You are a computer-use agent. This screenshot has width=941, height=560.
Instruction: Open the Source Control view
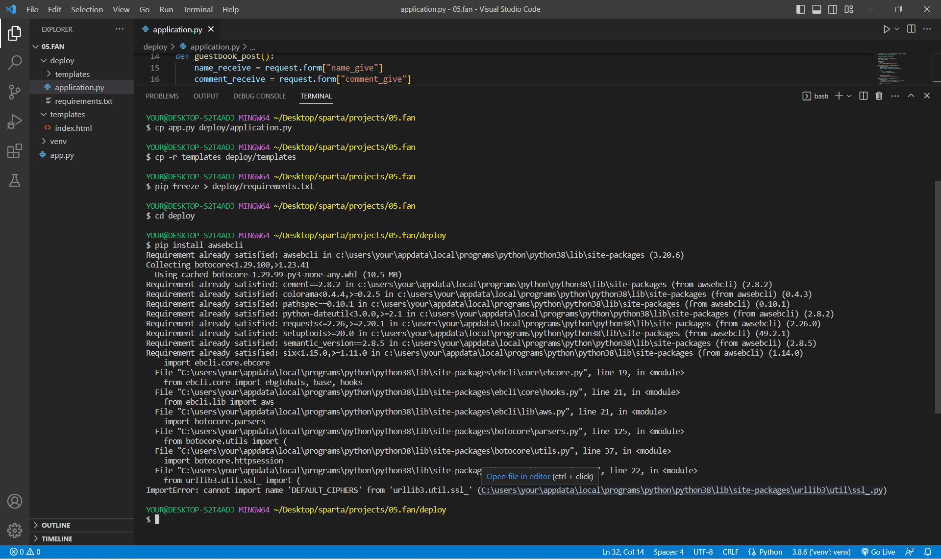click(15, 92)
